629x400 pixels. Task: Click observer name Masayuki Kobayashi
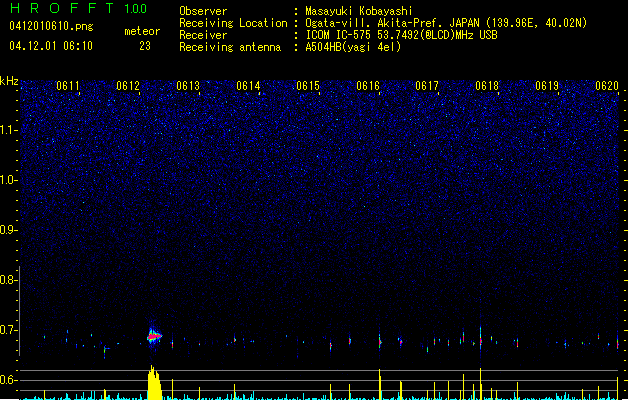[x=359, y=11]
